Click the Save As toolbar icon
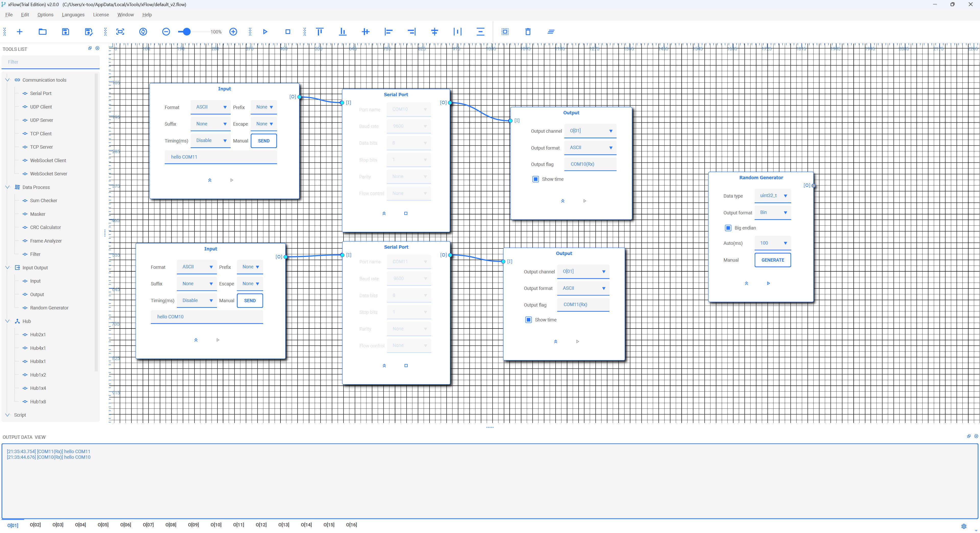 (88, 32)
